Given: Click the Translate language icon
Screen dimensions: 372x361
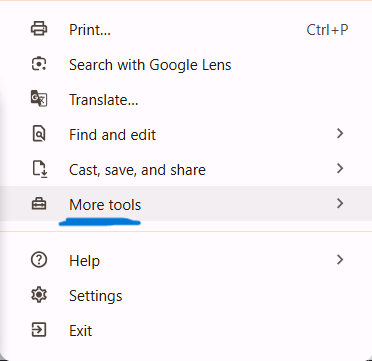Looking at the screenshot, I should coord(39,99).
